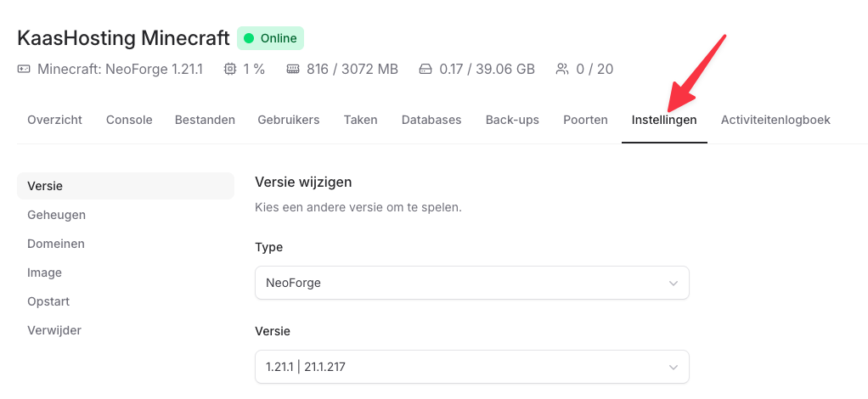This screenshot has width=868, height=399.
Task: Click the KaasHosting Minecraft server title
Action: coord(123,38)
